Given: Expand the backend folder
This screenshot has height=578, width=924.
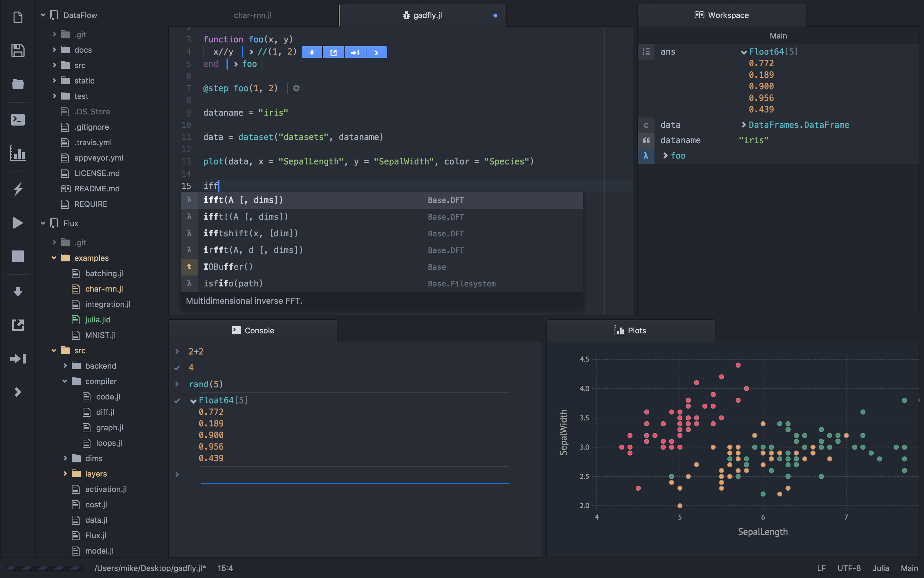Looking at the screenshot, I should pyautogui.click(x=65, y=366).
